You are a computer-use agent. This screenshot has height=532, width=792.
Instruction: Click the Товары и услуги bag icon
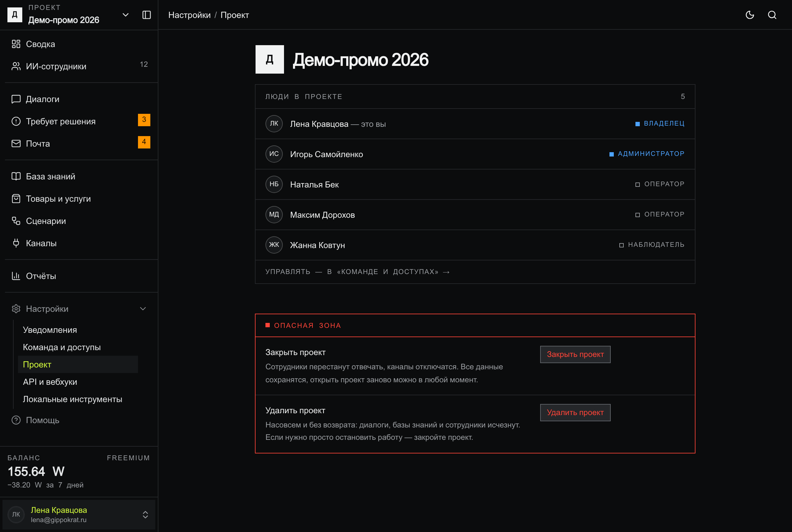coord(16,199)
